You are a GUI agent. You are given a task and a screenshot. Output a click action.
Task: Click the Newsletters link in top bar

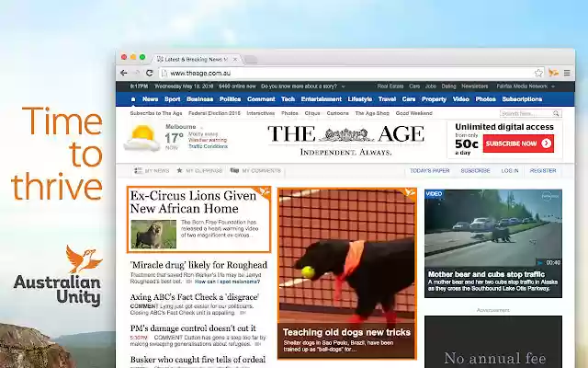(475, 86)
